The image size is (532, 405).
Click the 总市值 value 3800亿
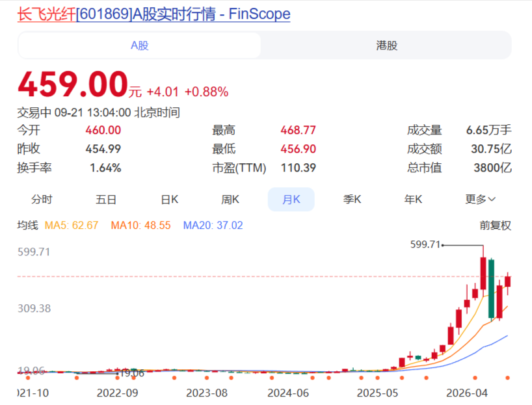tap(492, 168)
